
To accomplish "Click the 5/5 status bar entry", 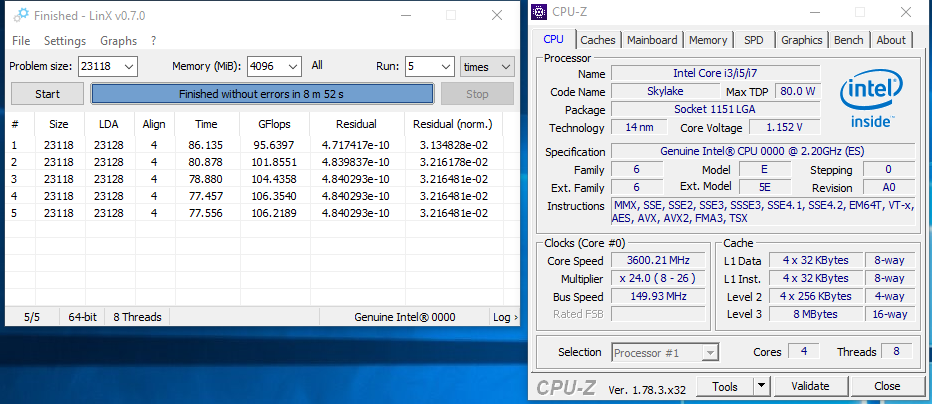I will tap(32, 317).
